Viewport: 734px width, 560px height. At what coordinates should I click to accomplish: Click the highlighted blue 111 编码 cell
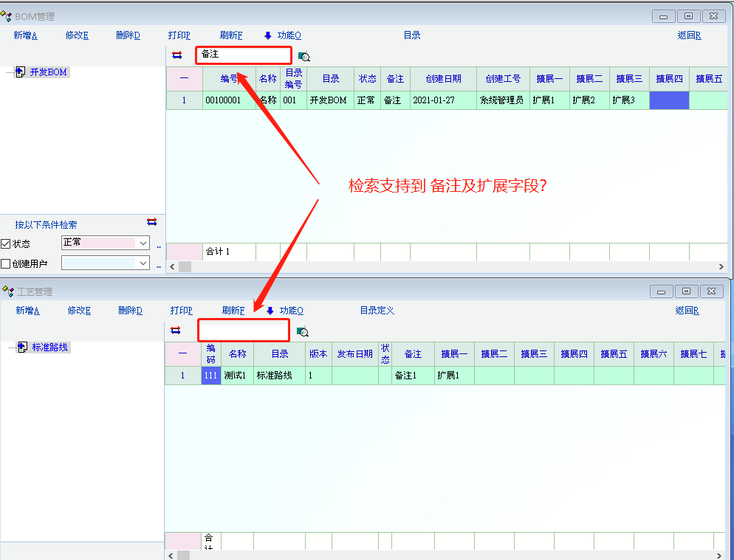point(210,376)
